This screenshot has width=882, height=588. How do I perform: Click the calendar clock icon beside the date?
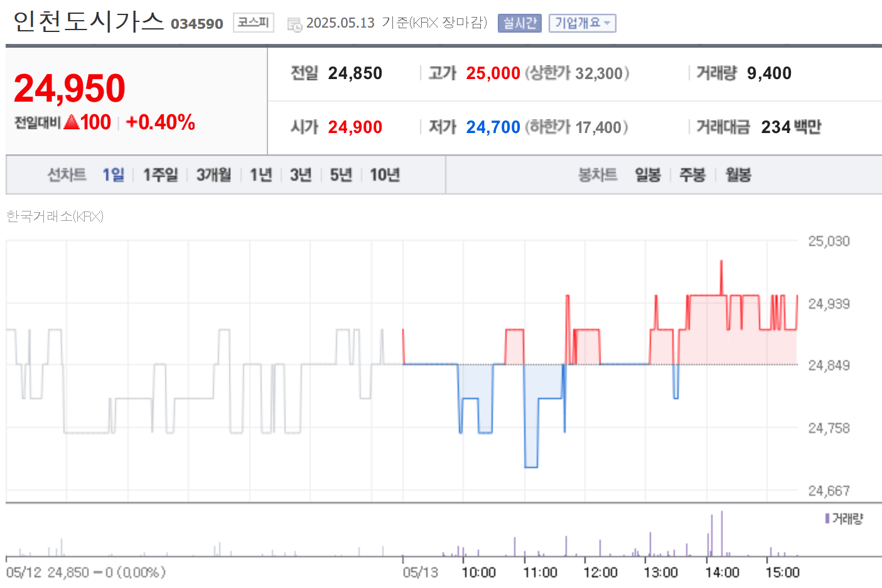[x=294, y=24]
